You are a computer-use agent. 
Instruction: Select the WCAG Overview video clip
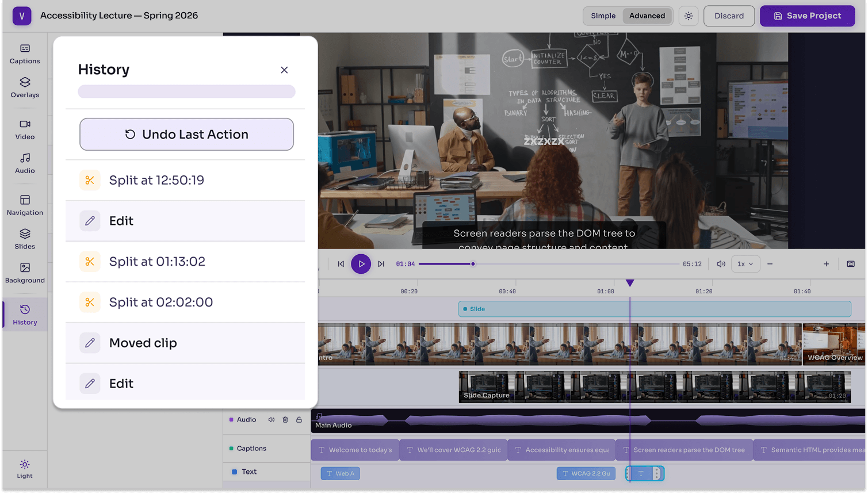pyautogui.click(x=834, y=344)
